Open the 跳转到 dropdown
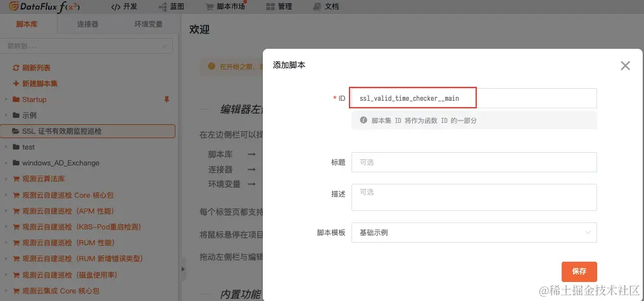 click(x=87, y=46)
